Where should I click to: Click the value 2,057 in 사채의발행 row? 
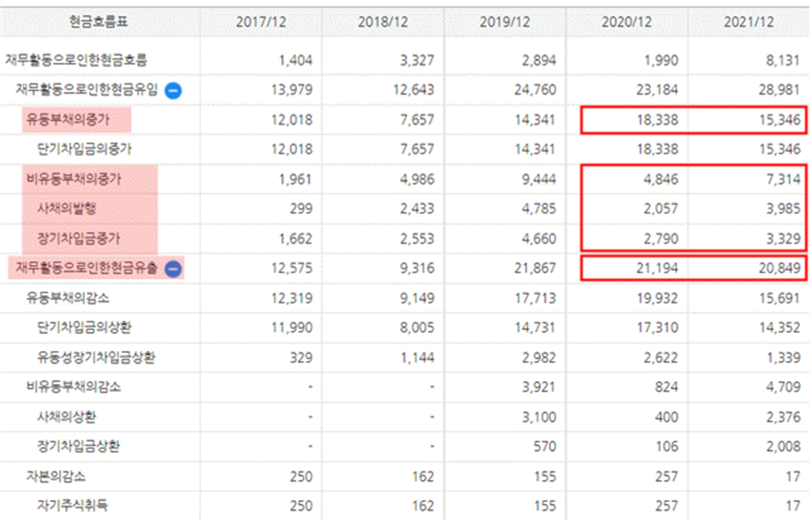661,209
